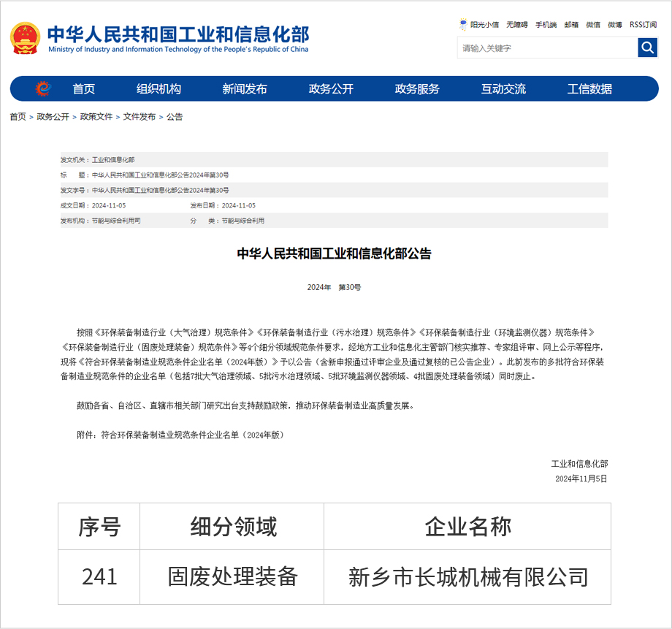672x629 pixels.
Task: Subscribe via the RSS订阅 link
Action: click(x=643, y=25)
